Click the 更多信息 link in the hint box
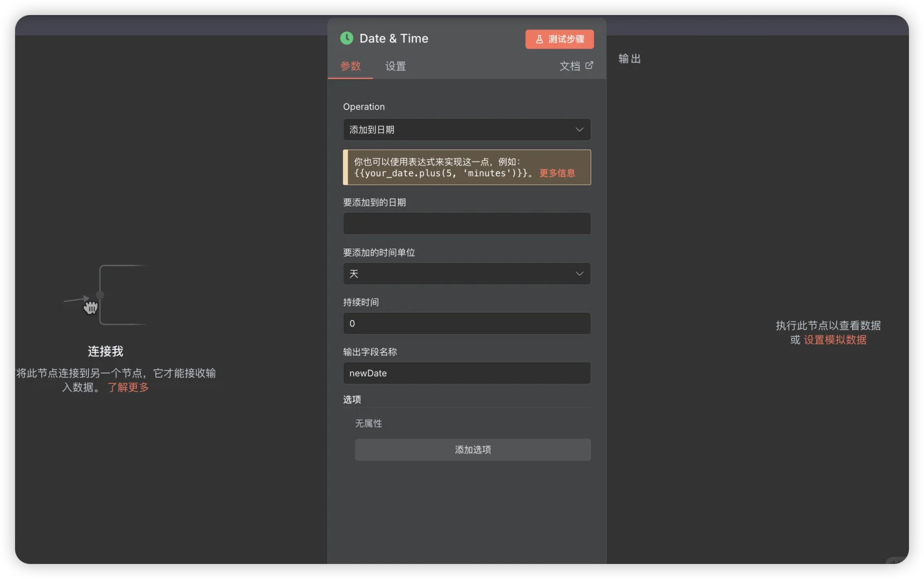 (556, 173)
